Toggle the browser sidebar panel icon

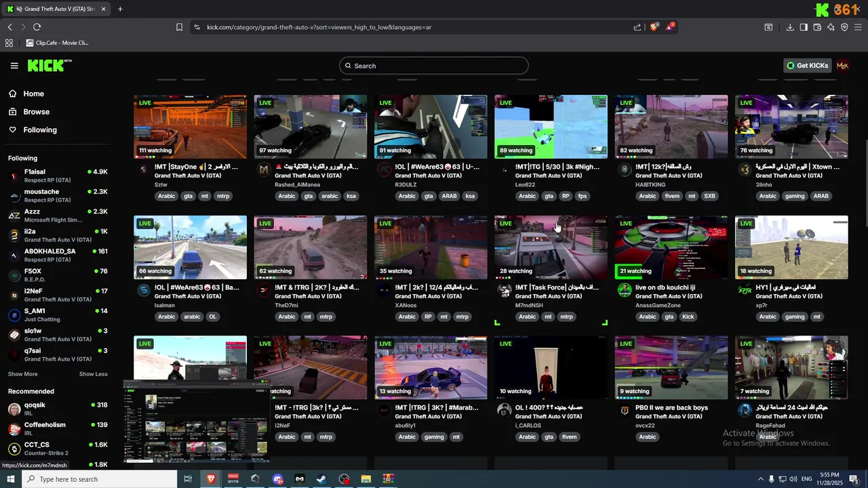[804, 27]
